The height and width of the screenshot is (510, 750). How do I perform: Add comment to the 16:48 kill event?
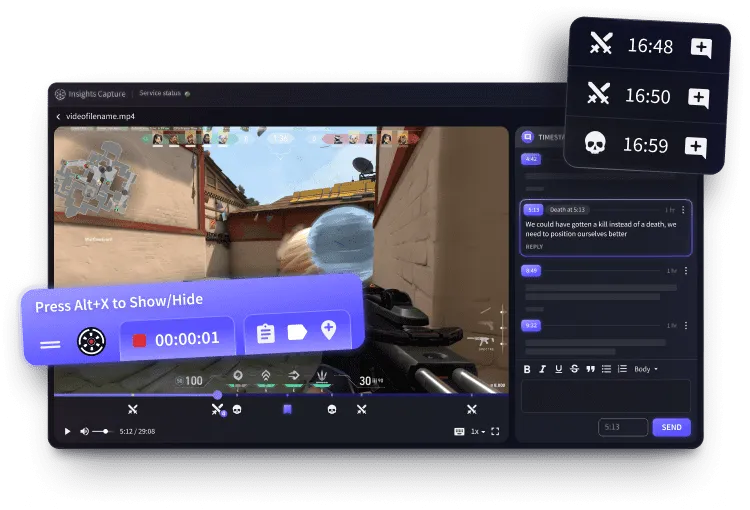701,48
